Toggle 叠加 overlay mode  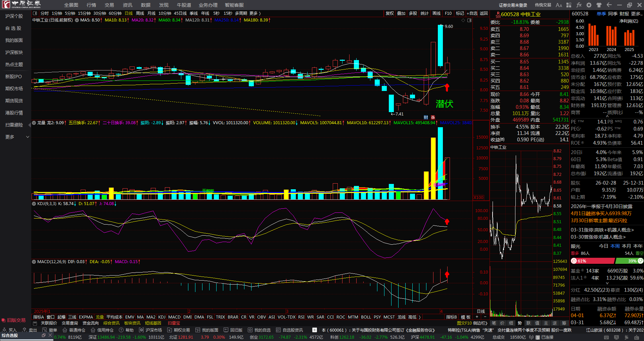pyautogui.click(x=401, y=13)
